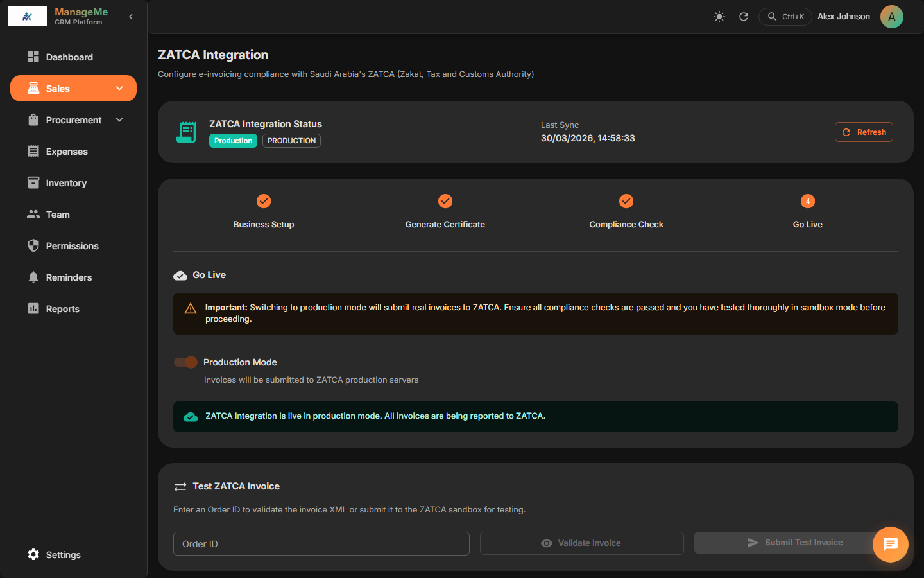This screenshot has width=924, height=578.
Task: Open Inventory from the sidebar icon
Action: click(33, 182)
